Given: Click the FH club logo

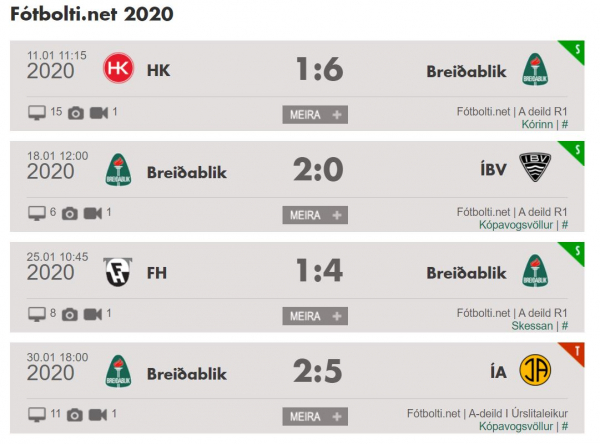Looking at the screenshot, I should (x=118, y=272).
